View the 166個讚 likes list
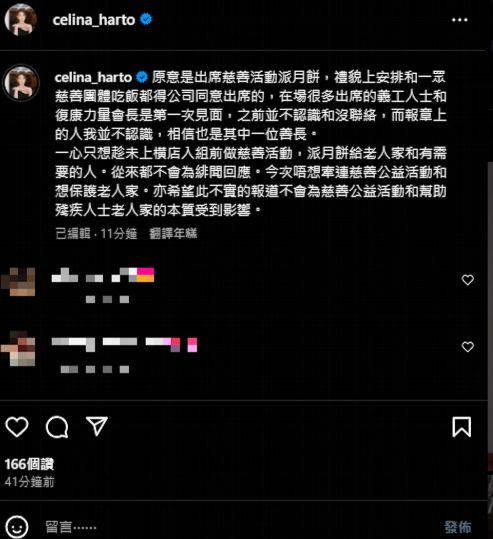 (x=29, y=464)
